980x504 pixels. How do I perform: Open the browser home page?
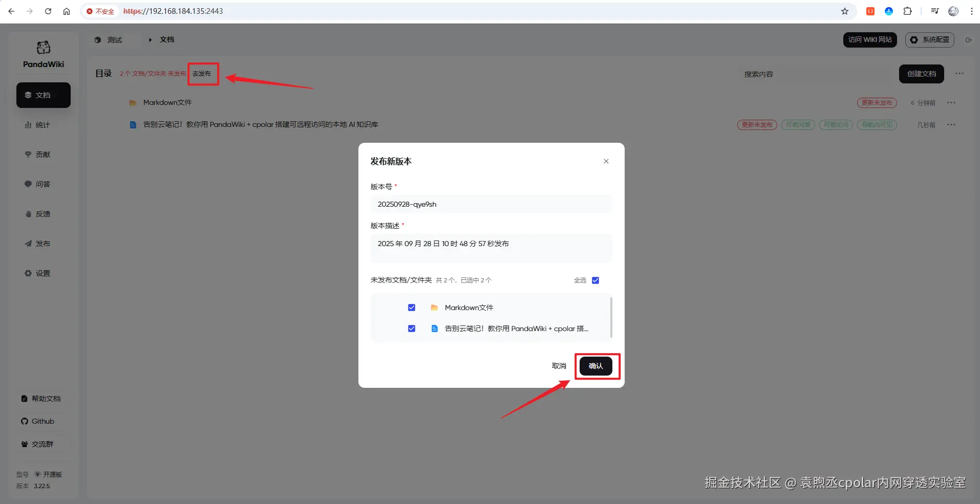coord(67,11)
